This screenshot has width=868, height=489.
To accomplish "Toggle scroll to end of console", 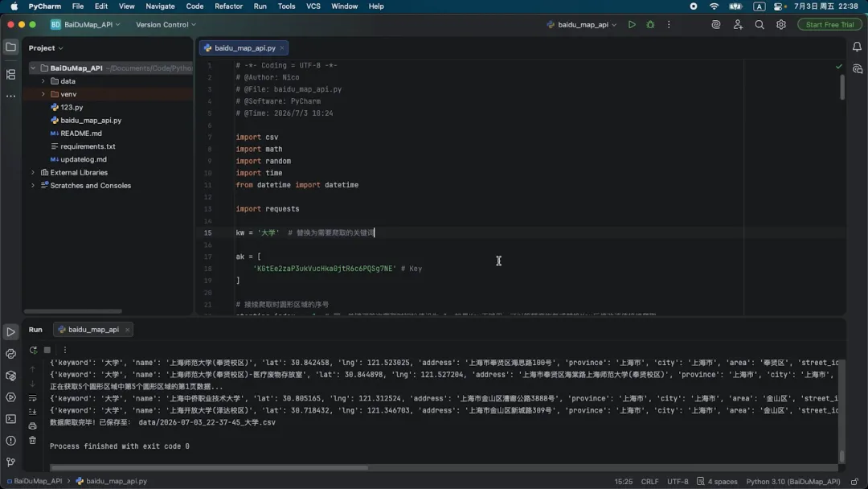I will tap(33, 412).
